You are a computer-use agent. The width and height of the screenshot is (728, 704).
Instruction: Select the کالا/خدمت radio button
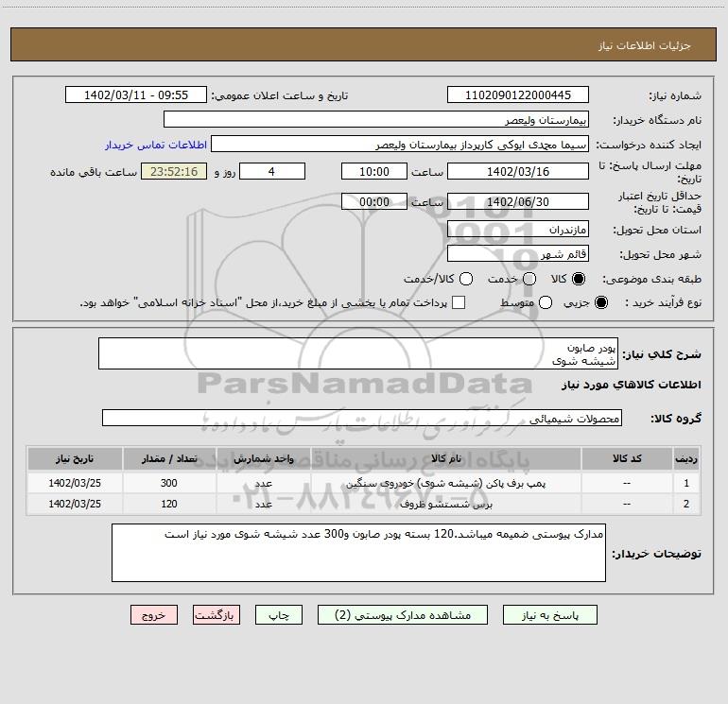pos(466,279)
